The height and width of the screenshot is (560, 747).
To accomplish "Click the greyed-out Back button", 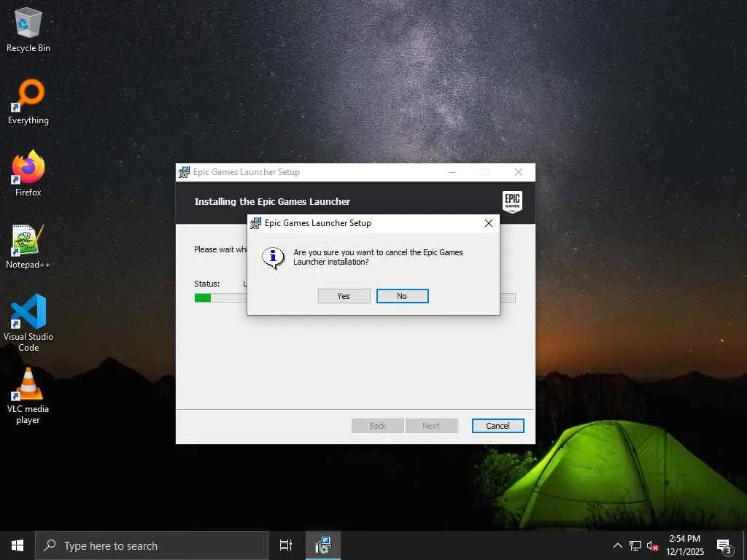I will (x=377, y=426).
